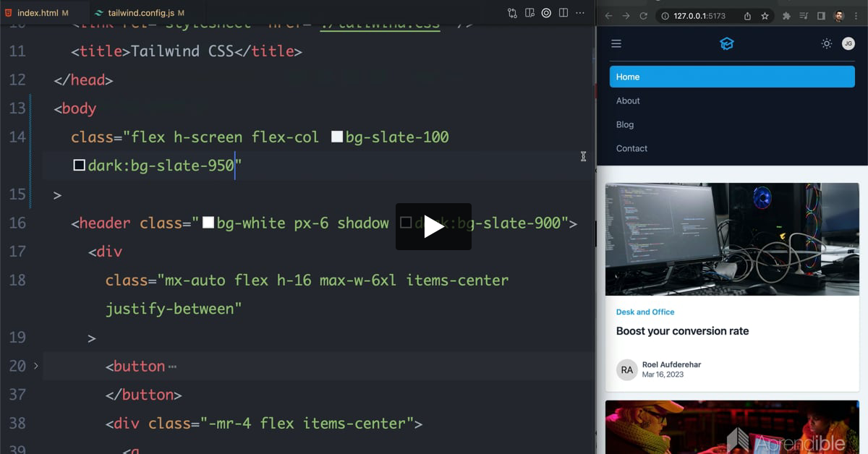Click line number 14 in the gutter
The width and height of the screenshot is (868, 454).
click(x=17, y=137)
